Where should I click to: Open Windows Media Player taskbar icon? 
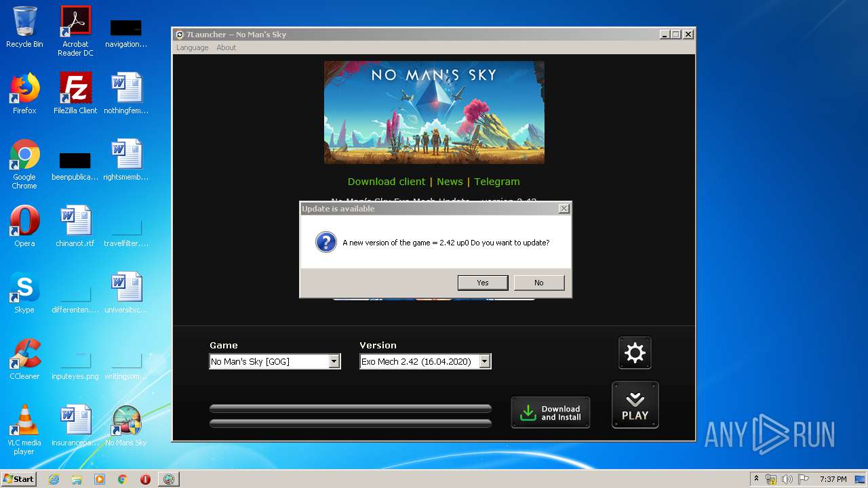[x=100, y=479]
